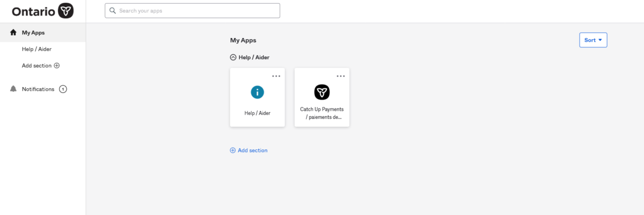Click the blue info icon on Help tile
Viewport: 644px width, 215px height.
(x=258, y=92)
